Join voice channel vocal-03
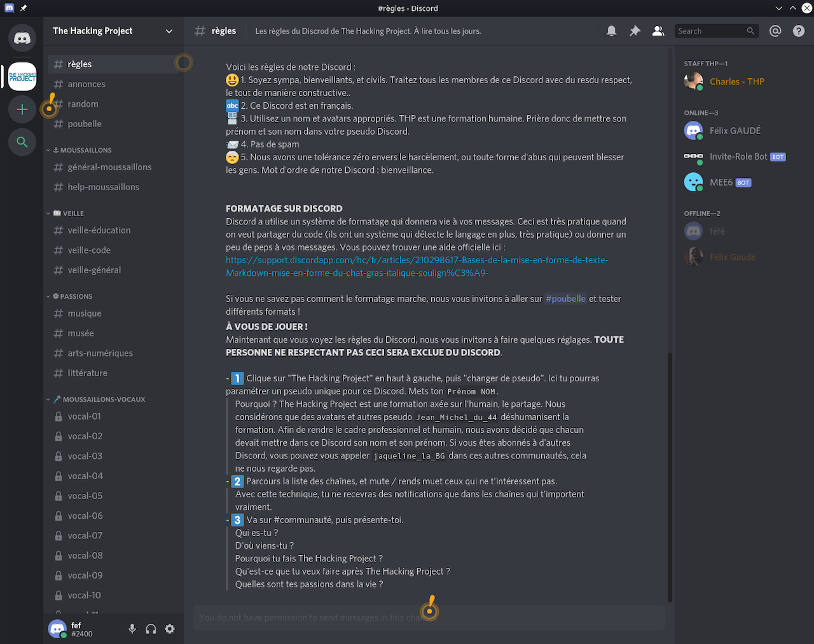Viewport: 814px width, 644px height. (x=113, y=456)
